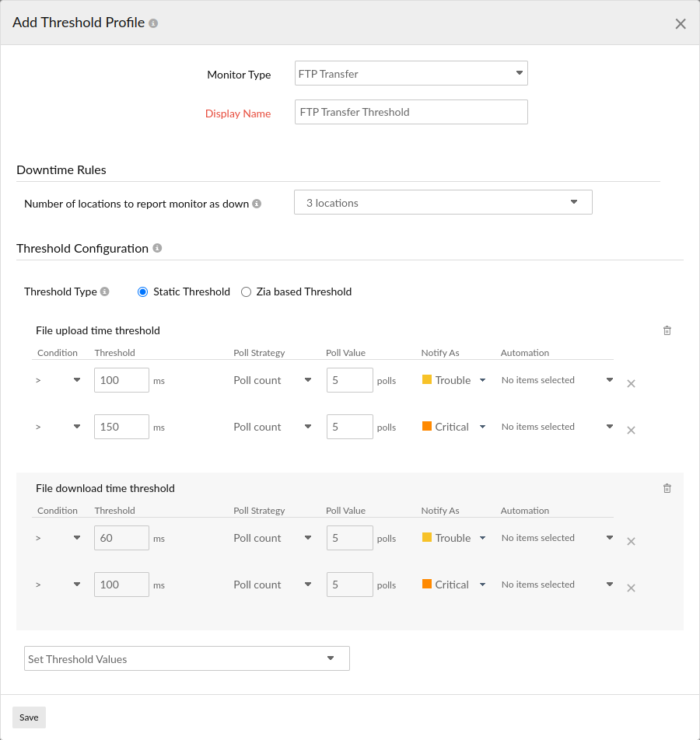Remove the Critical row in download threshold
Image resolution: width=700 pixels, height=740 pixels.
coord(631,588)
